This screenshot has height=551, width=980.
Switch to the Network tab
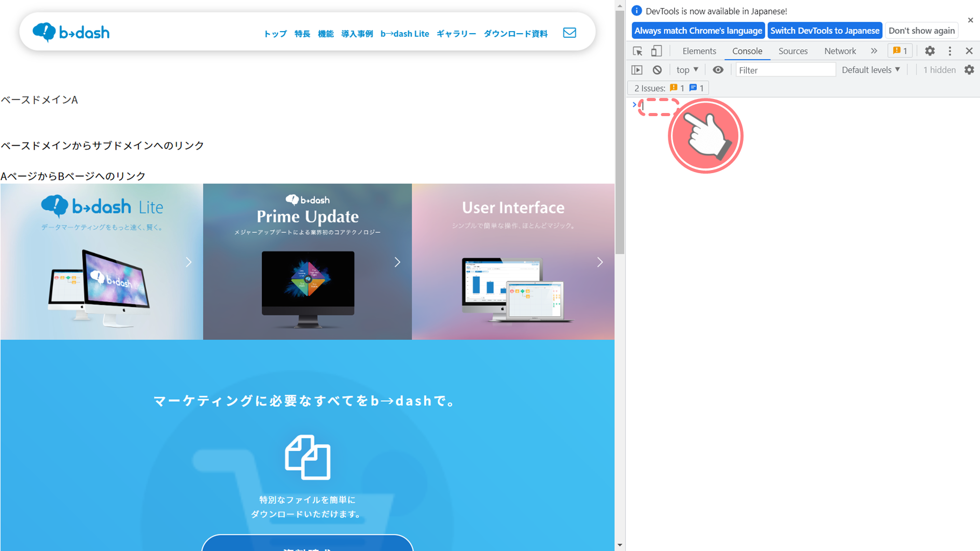coord(840,51)
